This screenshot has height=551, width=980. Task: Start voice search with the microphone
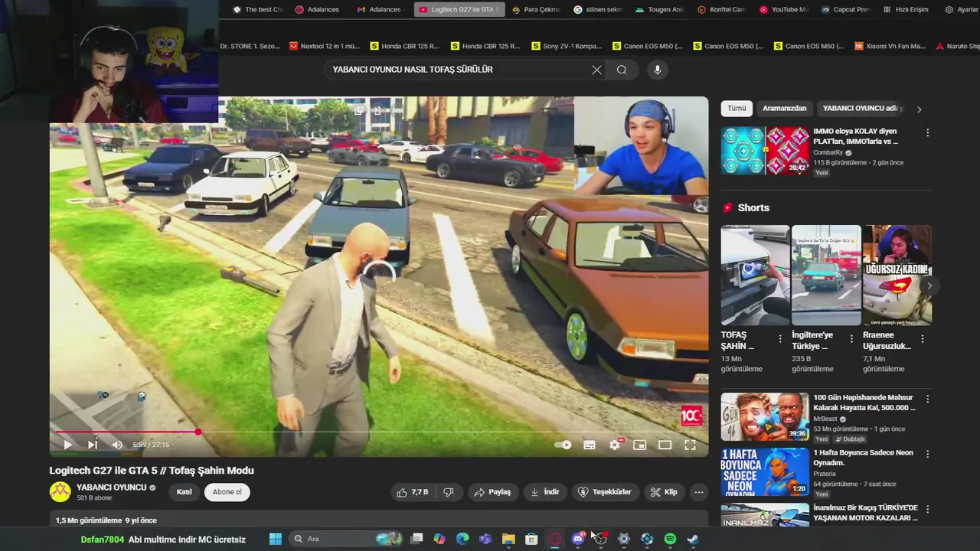(657, 70)
